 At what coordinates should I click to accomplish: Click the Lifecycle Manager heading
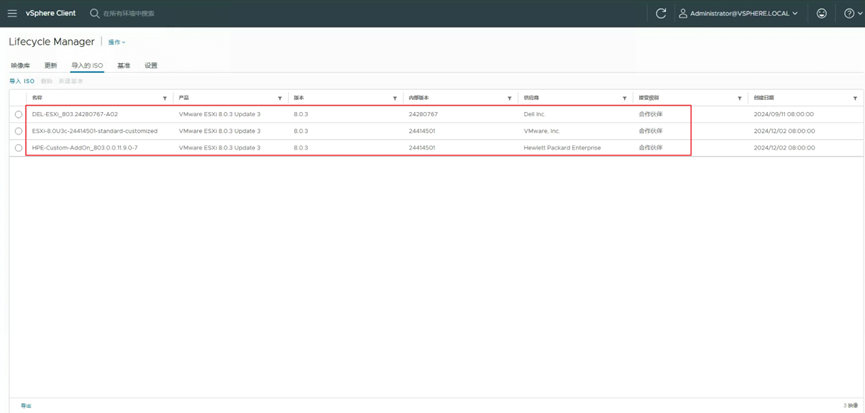point(52,42)
